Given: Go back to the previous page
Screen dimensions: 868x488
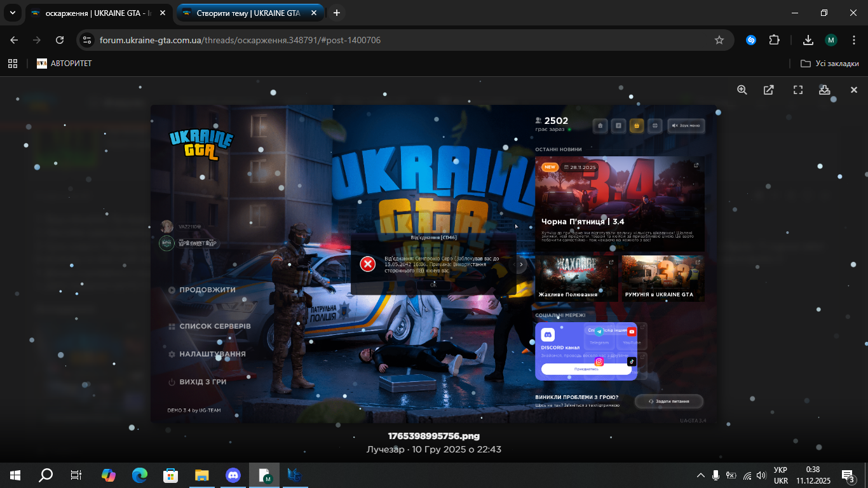Looking at the screenshot, I should (14, 40).
